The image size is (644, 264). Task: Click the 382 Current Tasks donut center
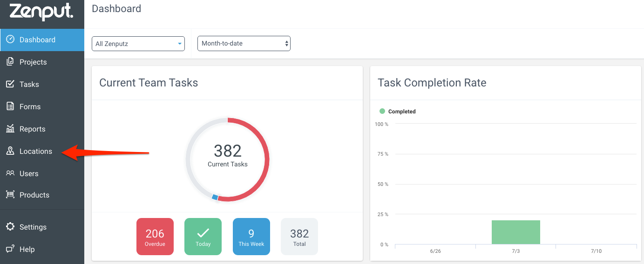pyautogui.click(x=228, y=155)
